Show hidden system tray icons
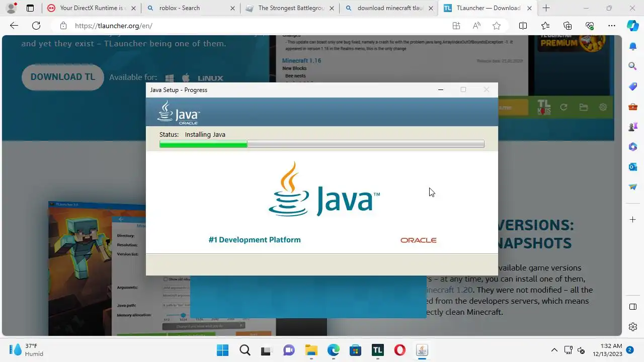The width and height of the screenshot is (644, 362). (554, 350)
